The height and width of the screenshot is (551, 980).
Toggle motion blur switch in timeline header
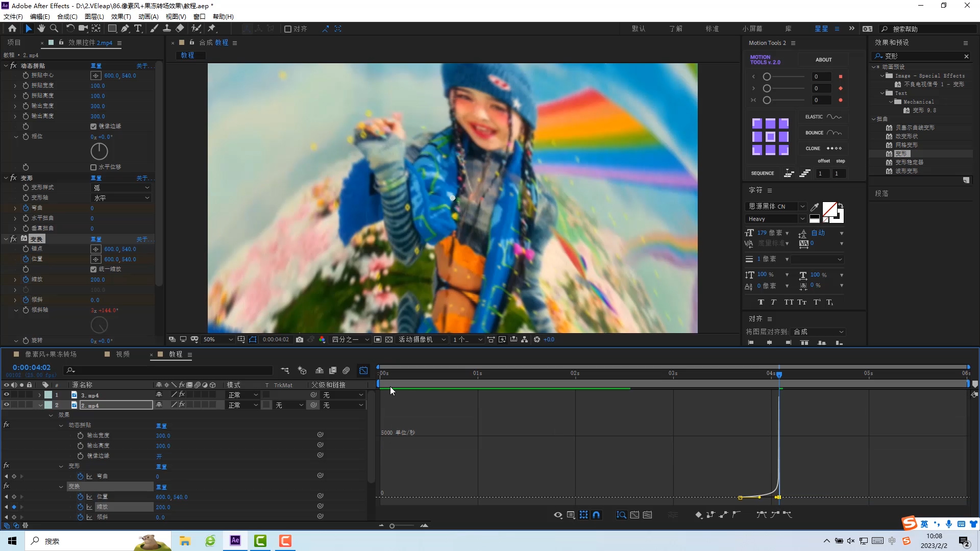[346, 370]
